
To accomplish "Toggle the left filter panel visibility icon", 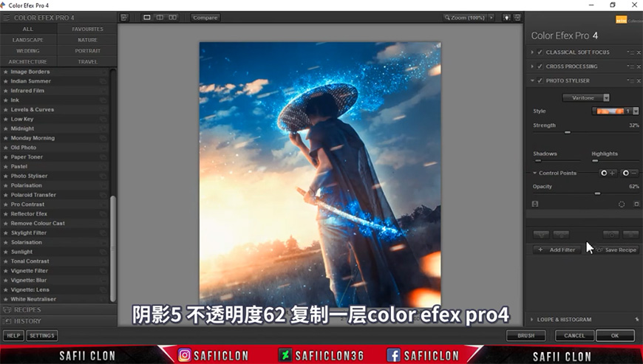I will tap(124, 17).
